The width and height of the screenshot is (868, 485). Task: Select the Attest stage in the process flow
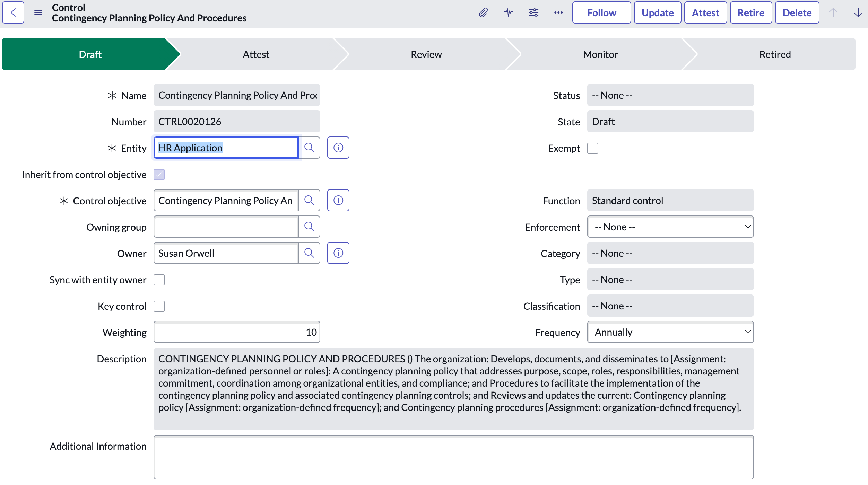click(256, 54)
